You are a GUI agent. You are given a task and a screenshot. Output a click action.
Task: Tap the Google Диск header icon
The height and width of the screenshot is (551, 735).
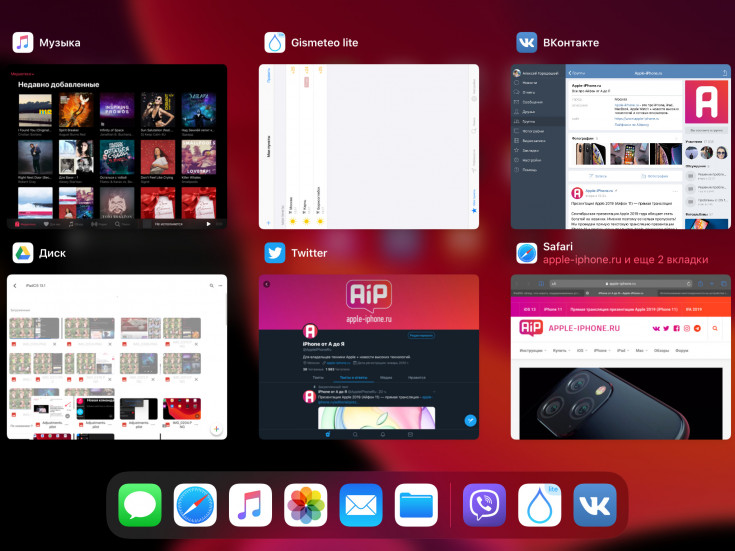22,253
